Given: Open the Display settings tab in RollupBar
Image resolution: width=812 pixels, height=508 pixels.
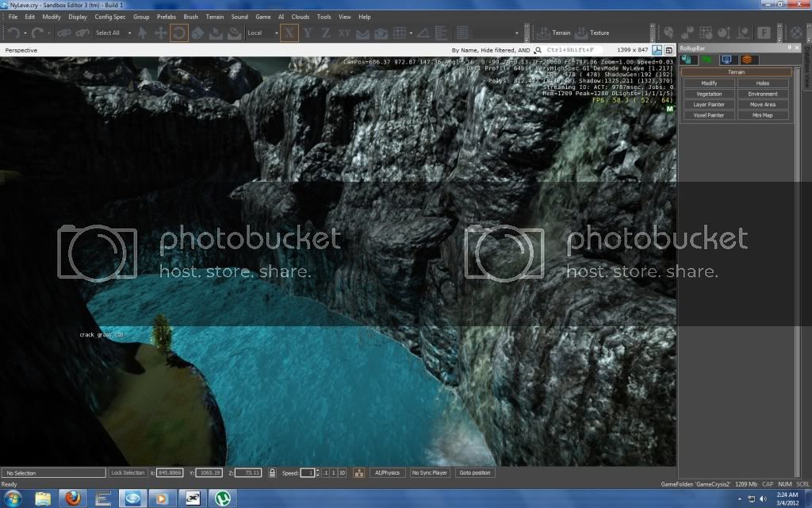Looking at the screenshot, I should 726,60.
